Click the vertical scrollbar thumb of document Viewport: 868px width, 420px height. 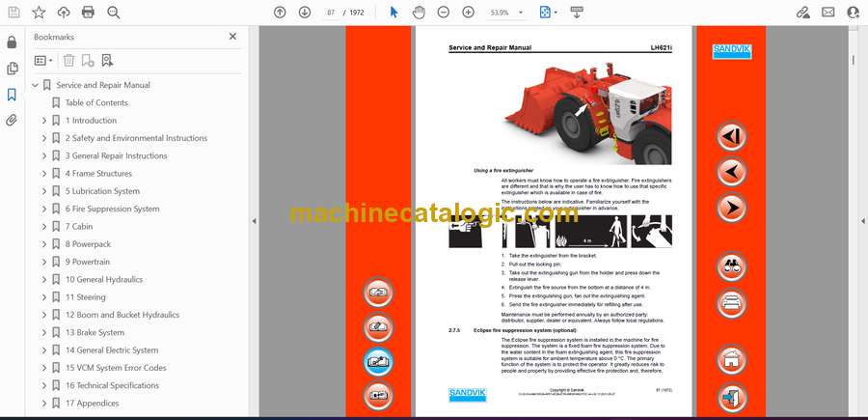[x=852, y=60]
